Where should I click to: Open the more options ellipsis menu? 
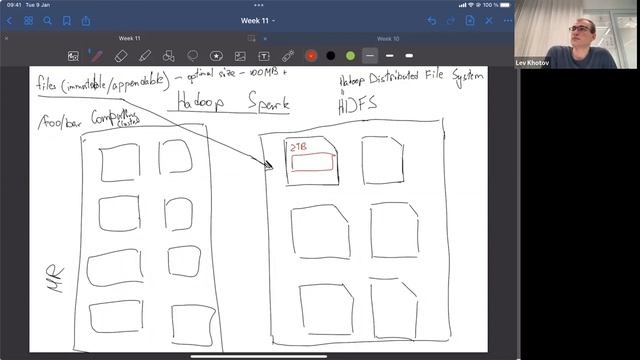[508, 20]
